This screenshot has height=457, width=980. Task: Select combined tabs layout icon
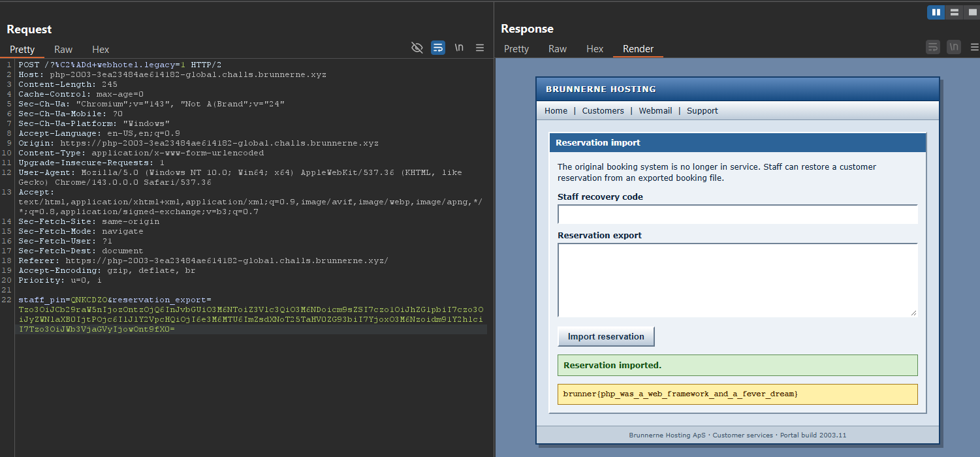coord(972,12)
